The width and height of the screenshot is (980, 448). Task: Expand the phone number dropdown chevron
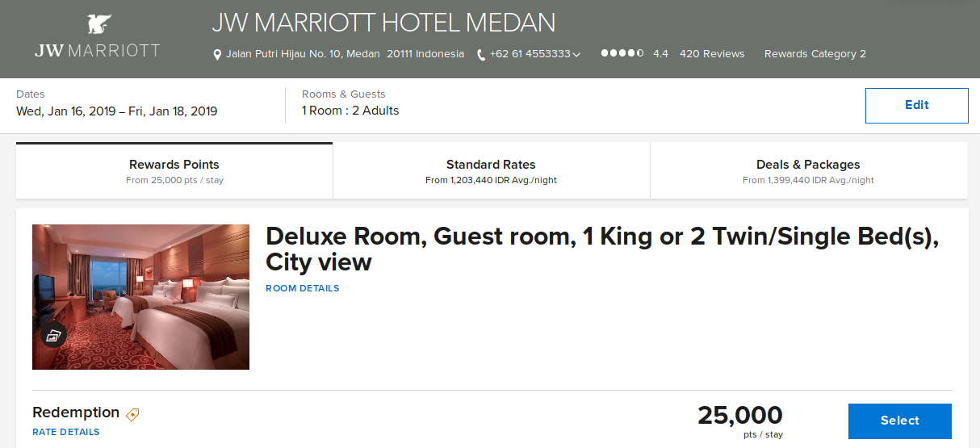[576, 54]
